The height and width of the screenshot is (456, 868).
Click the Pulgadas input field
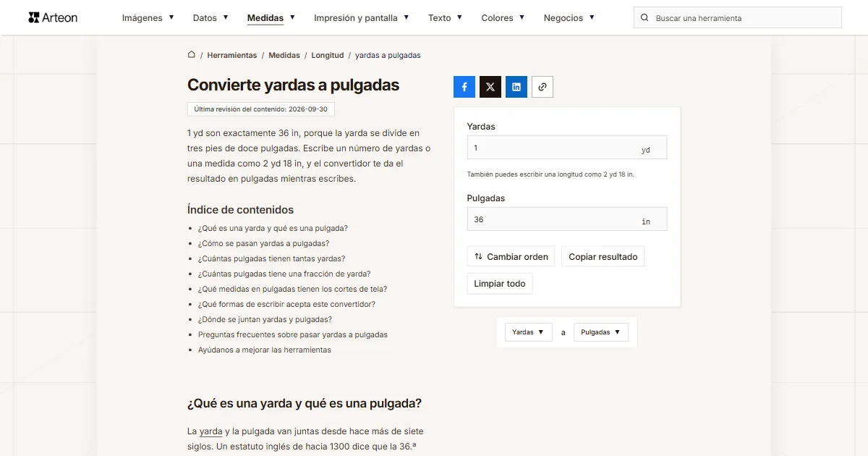point(567,219)
